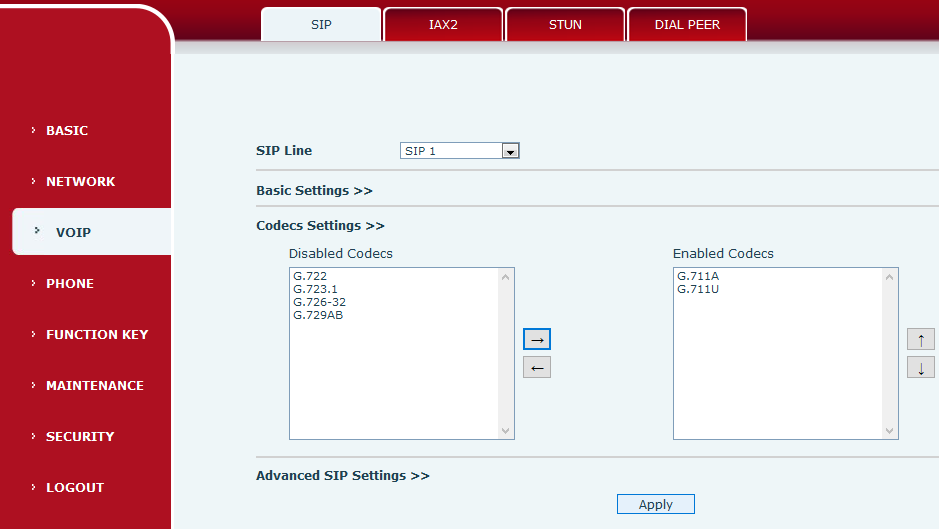
Task: Move selected codec down in priority
Action: [x=920, y=368]
